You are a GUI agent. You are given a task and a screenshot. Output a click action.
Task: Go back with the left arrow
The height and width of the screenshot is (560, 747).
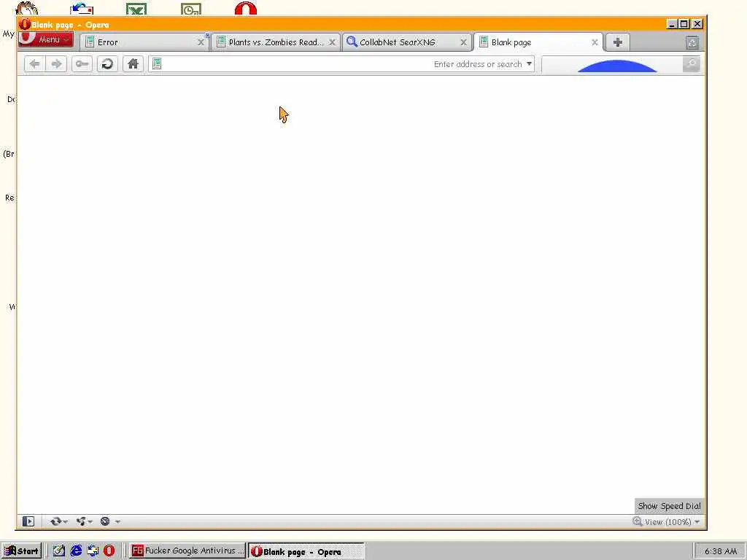pos(34,64)
